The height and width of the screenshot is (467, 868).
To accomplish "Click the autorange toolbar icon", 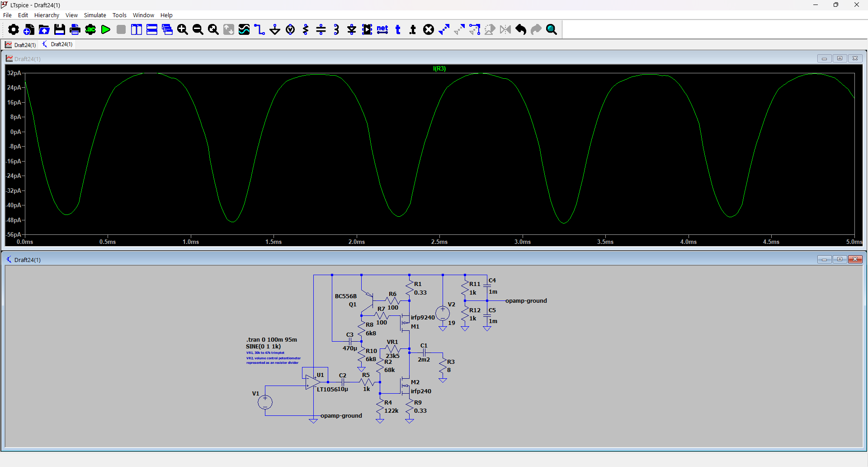I will point(229,30).
